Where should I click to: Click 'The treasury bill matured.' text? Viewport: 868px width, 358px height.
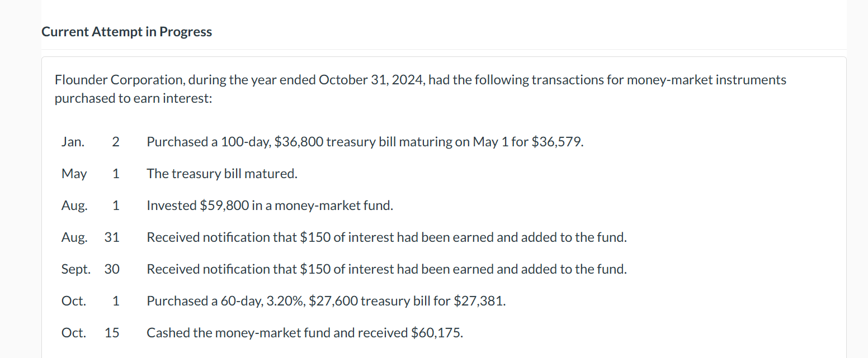[222, 174]
